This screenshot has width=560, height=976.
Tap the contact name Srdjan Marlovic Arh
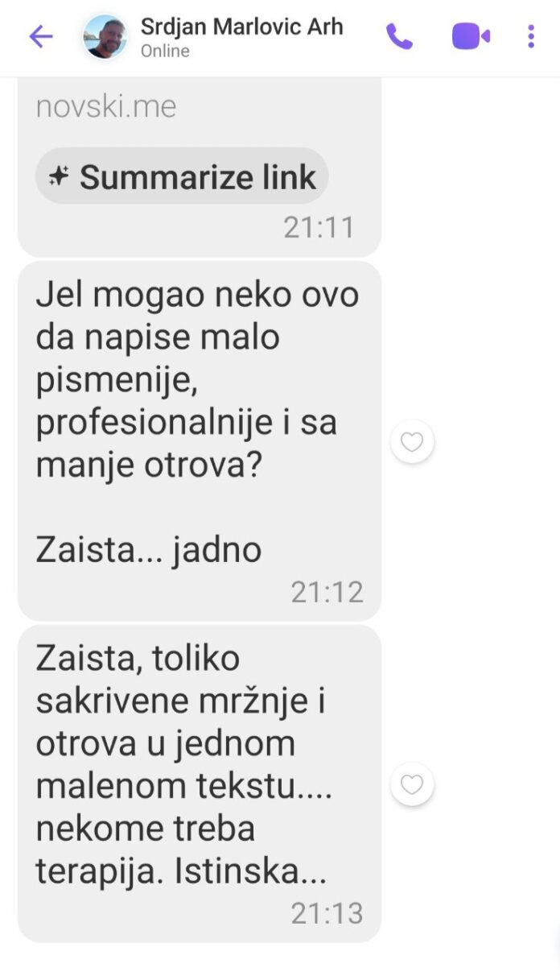[x=241, y=26]
